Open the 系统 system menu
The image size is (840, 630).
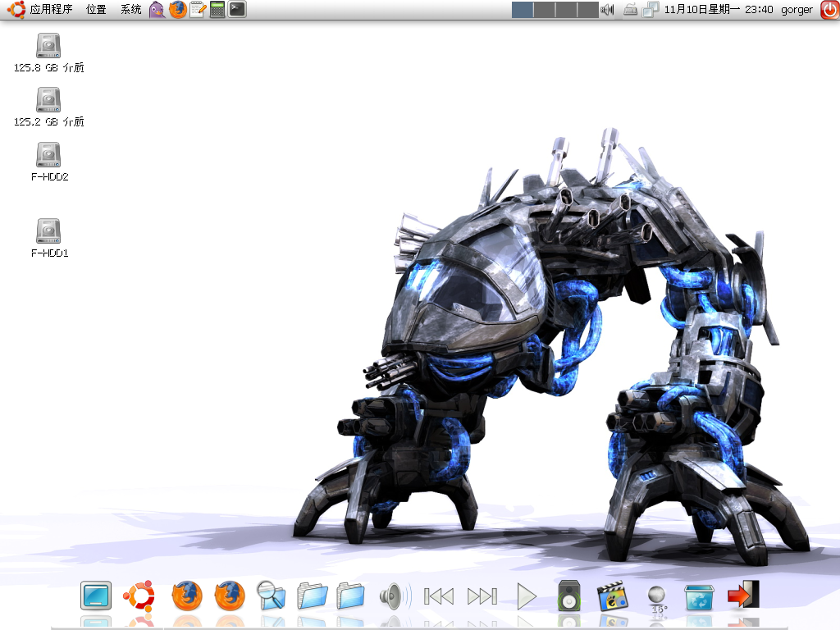coord(130,10)
